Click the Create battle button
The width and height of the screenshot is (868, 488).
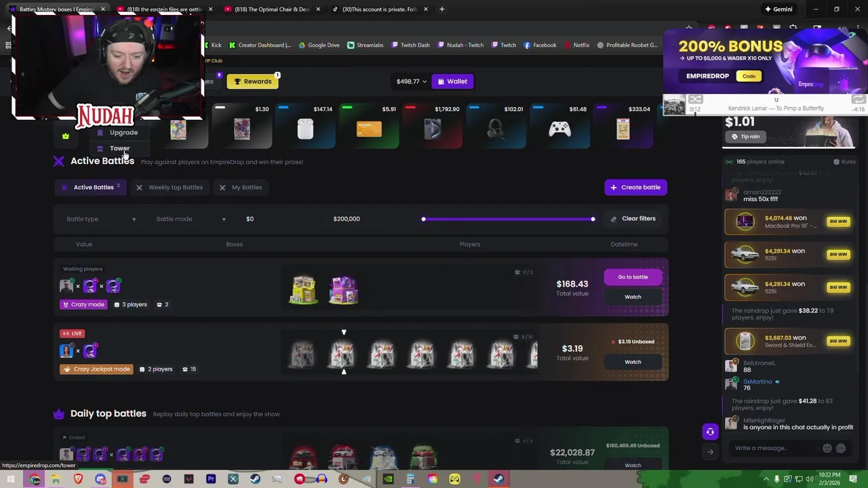pyautogui.click(x=635, y=187)
